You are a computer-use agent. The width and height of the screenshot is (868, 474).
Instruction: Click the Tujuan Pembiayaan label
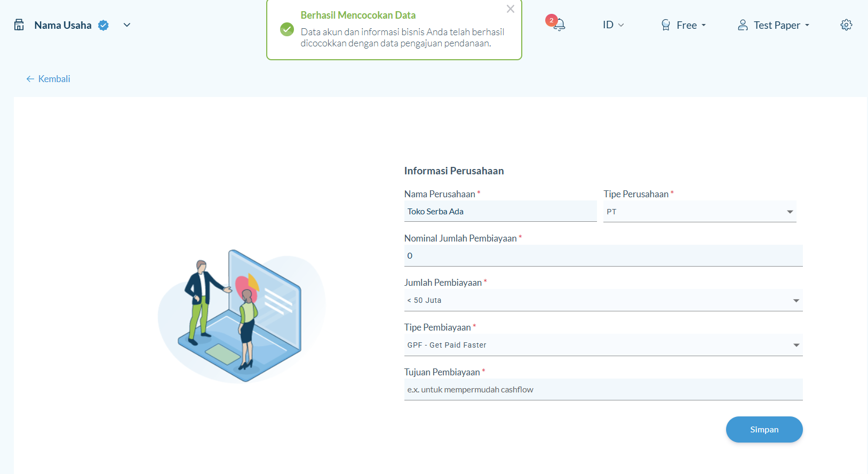442,372
